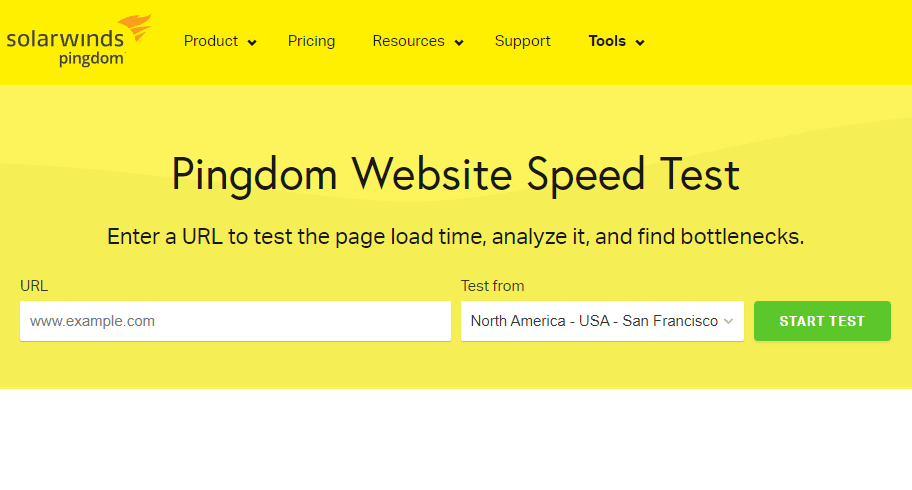
Task: Start the speed test with the green button
Action: coord(822,321)
